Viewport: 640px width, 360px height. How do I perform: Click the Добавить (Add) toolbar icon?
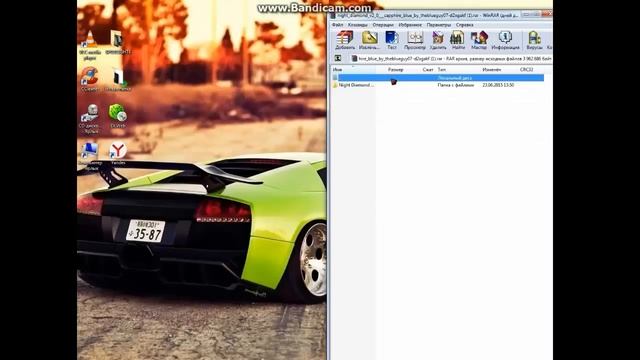pos(345,40)
